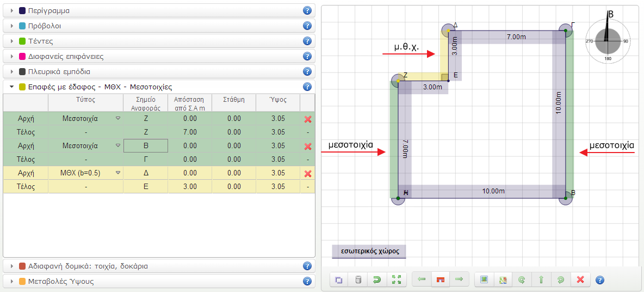Image resolution: width=644 pixels, height=292 pixels.
Task: Click the copy shape icon in drawing toolbar
Action: 339,279
